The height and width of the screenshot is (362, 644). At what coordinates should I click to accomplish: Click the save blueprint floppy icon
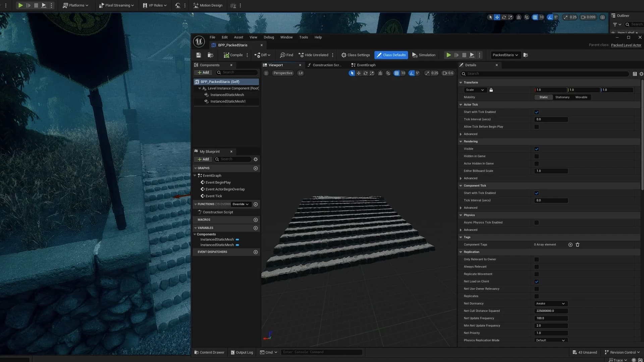[199, 55]
